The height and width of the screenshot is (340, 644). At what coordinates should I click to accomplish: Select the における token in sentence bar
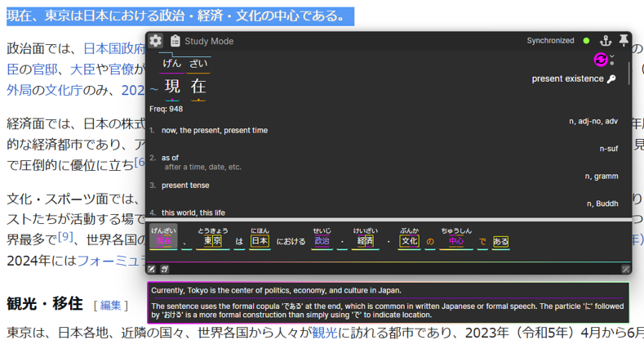tap(291, 241)
